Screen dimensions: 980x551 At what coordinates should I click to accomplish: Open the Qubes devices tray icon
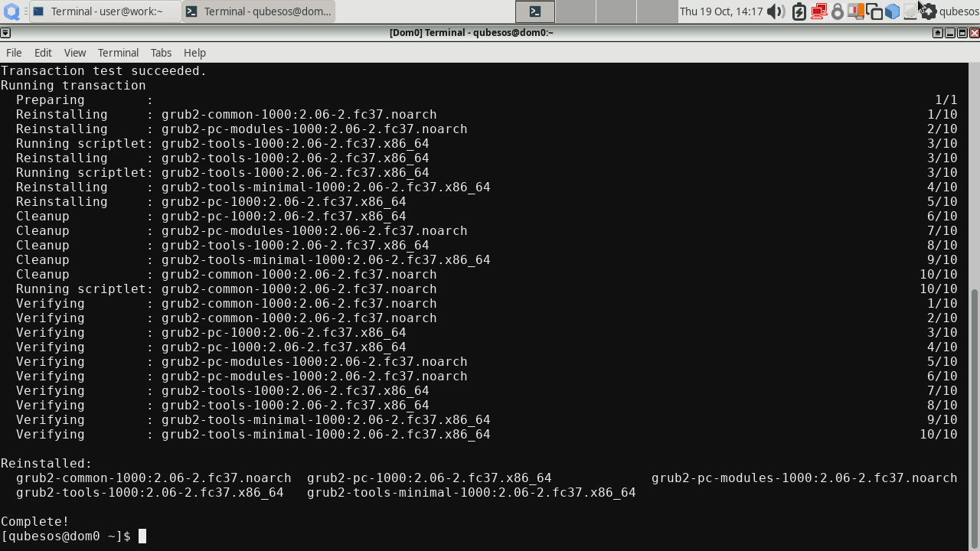(855, 11)
